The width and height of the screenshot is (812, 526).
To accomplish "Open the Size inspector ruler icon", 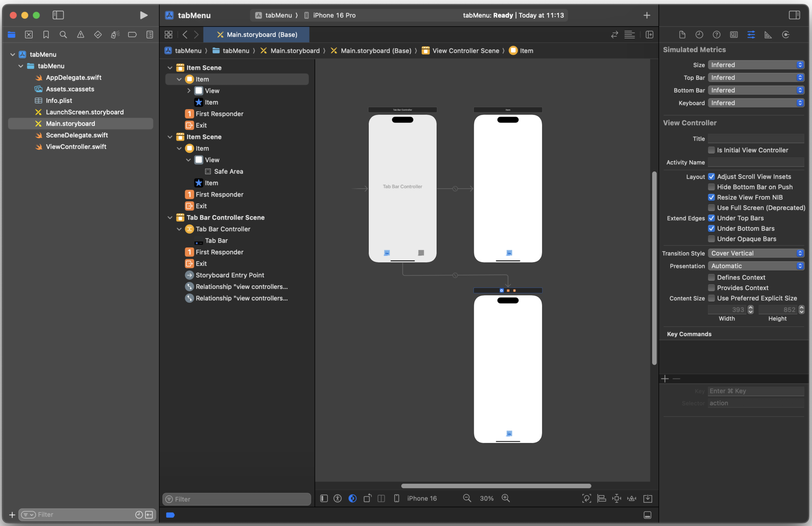I will click(768, 34).
